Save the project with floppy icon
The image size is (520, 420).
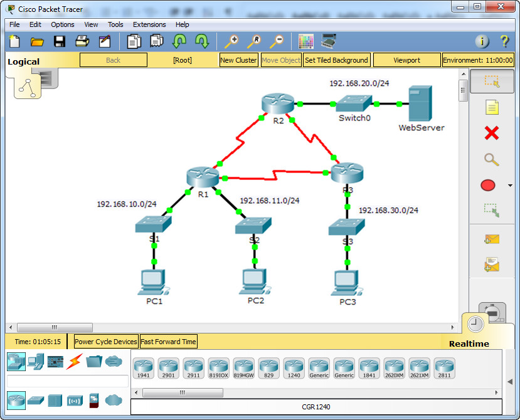pyautogui.click(x=60, y=41)
